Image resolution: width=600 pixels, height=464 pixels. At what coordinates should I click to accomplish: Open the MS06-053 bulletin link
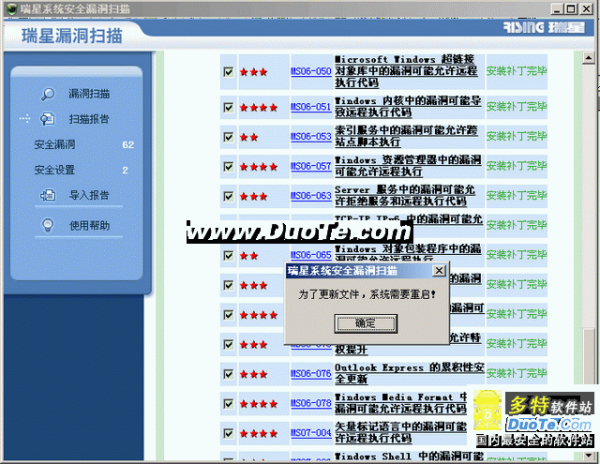click(x=311, y=137)
